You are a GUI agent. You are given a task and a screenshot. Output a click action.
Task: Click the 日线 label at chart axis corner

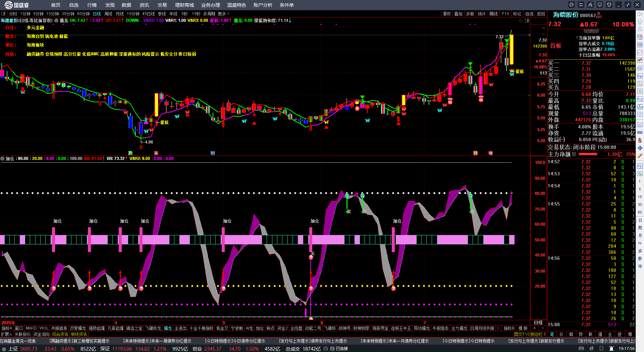pyautogui.click(x=538, y=322)
